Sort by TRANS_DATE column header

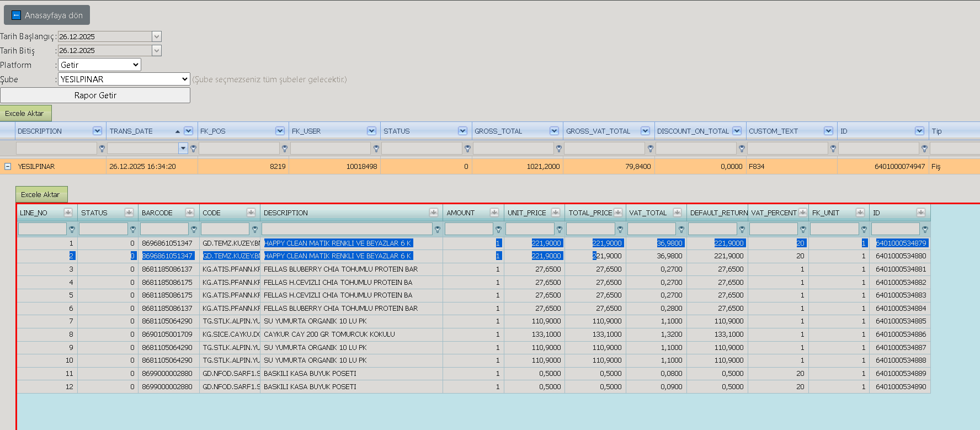point(131,131)
